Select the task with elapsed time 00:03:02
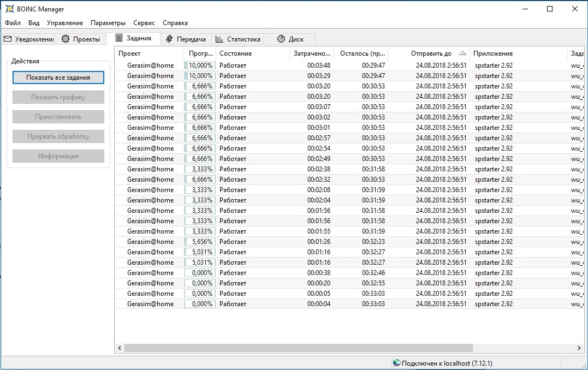Viewport: 588px width, 370px height. (349, 117)
